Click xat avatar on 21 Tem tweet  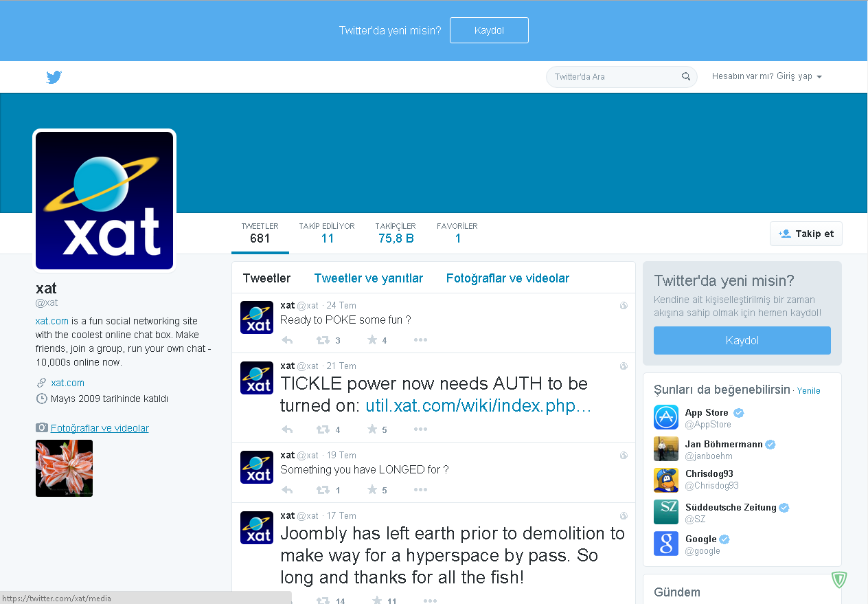click(257, 378)
